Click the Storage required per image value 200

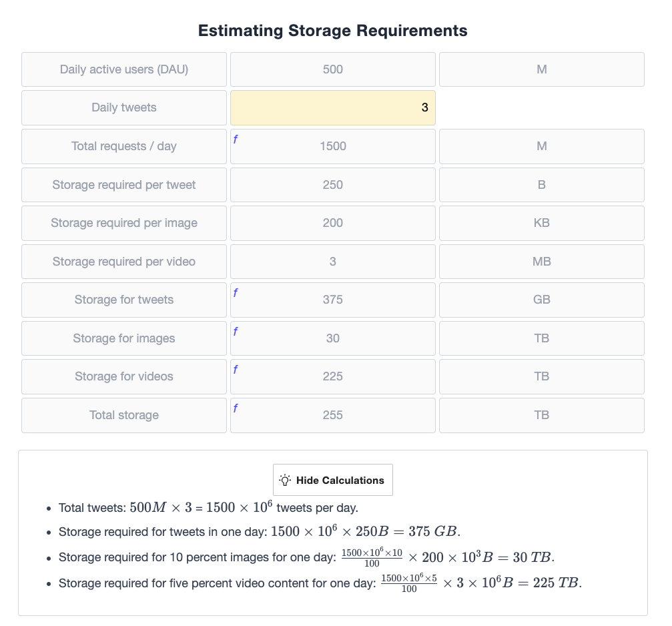pos(332,223)
